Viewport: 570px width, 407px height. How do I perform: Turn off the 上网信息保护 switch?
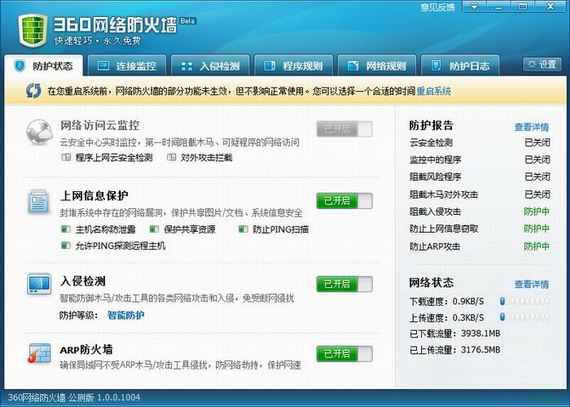344,201
